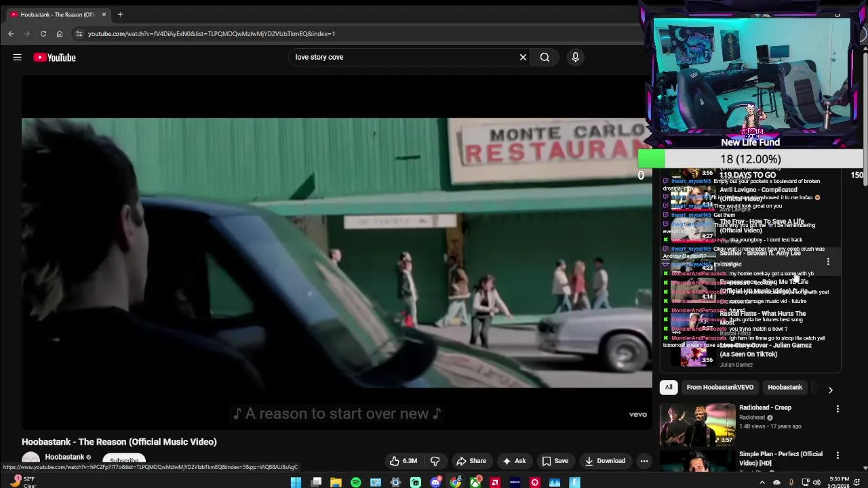Open AMD Software from the taskbar
This screenshot has height=488, width=868.
point(495,483)
